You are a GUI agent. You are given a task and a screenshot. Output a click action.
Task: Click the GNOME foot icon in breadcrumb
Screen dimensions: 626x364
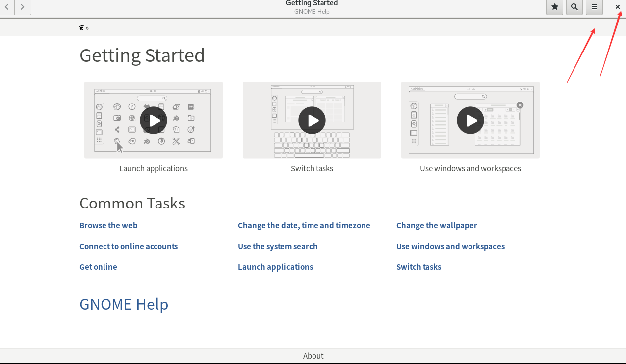pyautogui.click(x=82, y=28)
